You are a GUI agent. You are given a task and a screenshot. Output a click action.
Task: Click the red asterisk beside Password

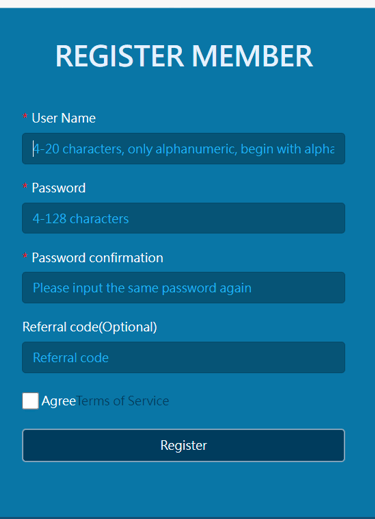(x=25, y=186)
